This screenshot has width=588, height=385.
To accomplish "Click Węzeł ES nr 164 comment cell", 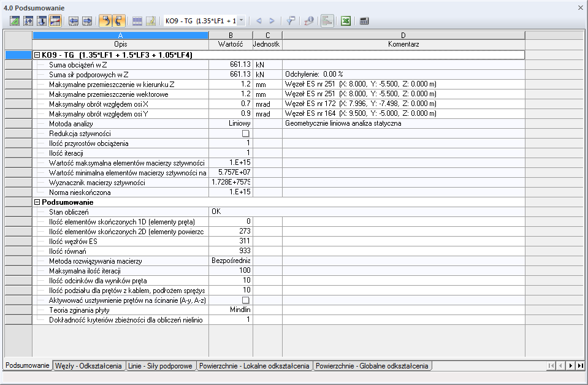I will (x=403, y=113).
